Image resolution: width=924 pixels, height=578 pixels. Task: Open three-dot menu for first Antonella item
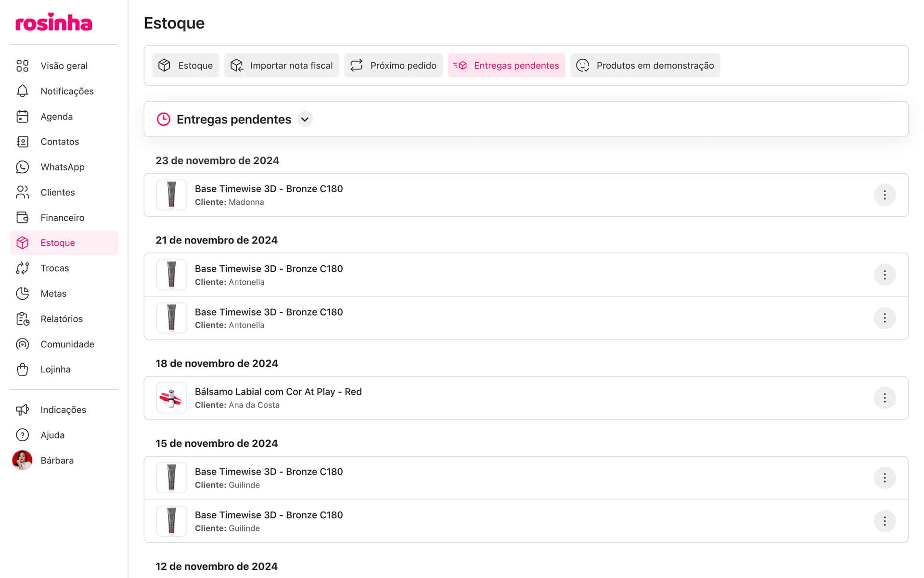(884, 275)
